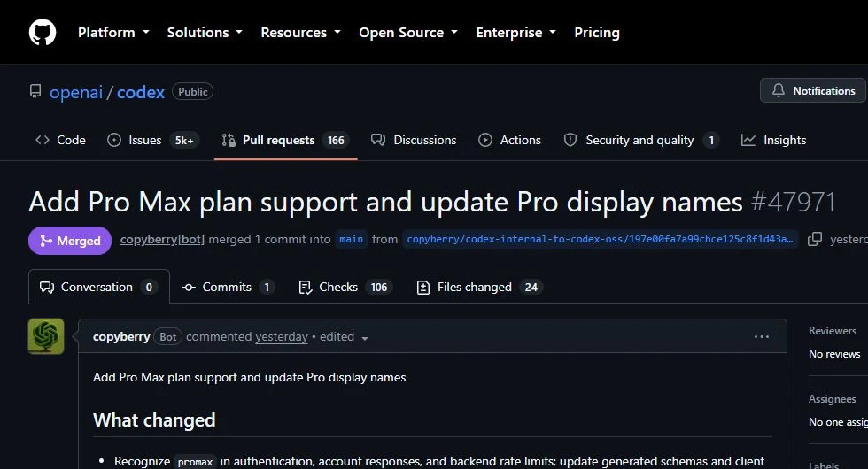868x469 pixels.
Task: Open the copyberry/codex-internal-to-codex-oss branch link
Action: coord(601,240)
